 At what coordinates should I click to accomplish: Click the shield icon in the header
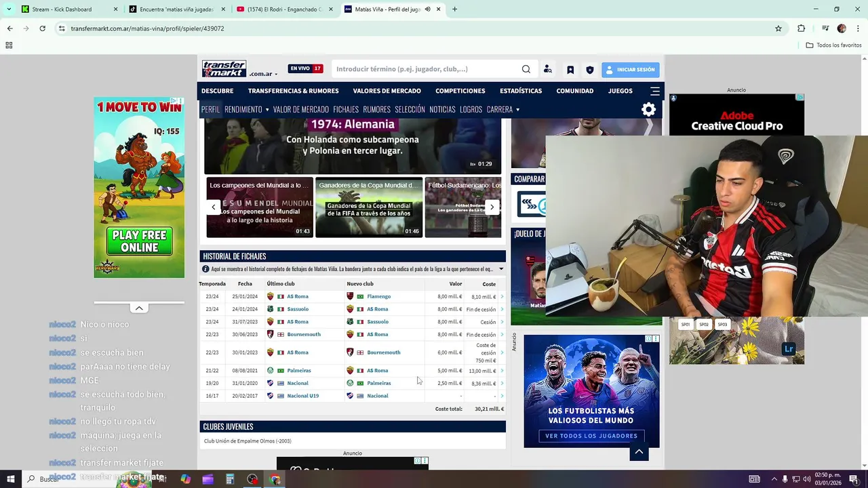click(x=589, y=70)
